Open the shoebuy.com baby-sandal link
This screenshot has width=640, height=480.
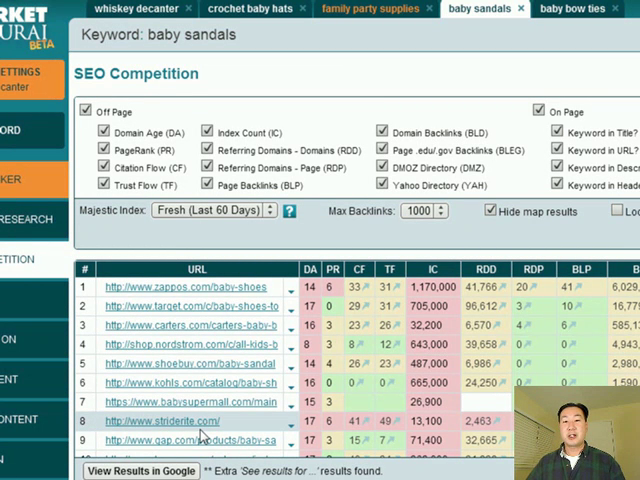click(x=190, y=363)
